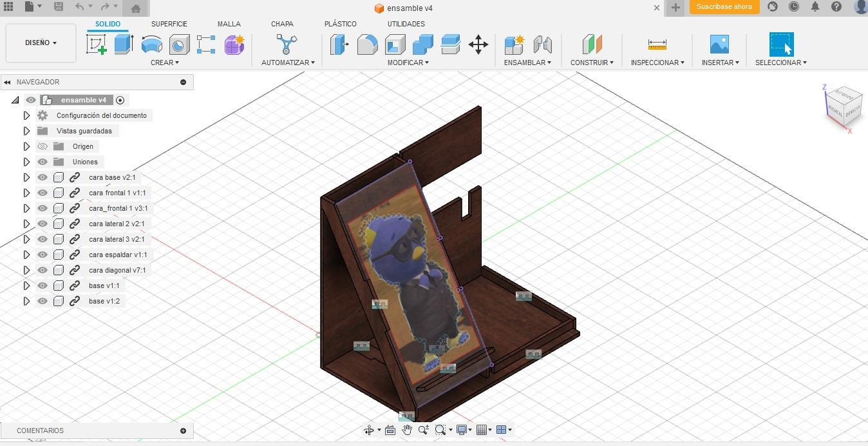
Task: Select the Offset Face tool
Action: pyautogui.click(x=451, y=44)
